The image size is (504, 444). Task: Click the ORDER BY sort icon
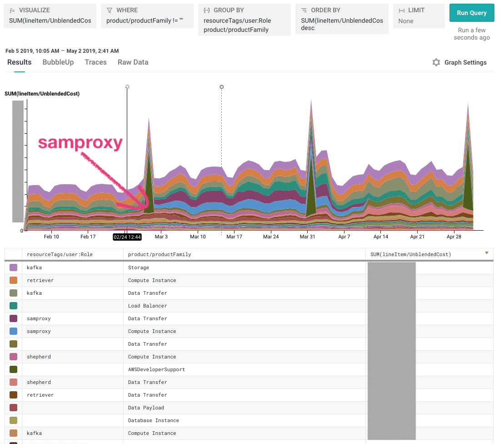pyautogui.click(x=304, y=10)
